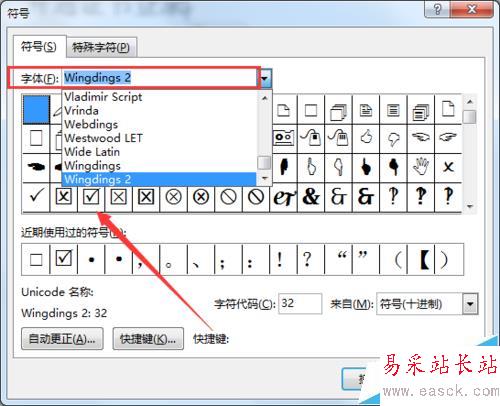The width and height of the screenshot is (500, 406).
Task: Choose Westwood LET from the font list
Action: point(160,138)
